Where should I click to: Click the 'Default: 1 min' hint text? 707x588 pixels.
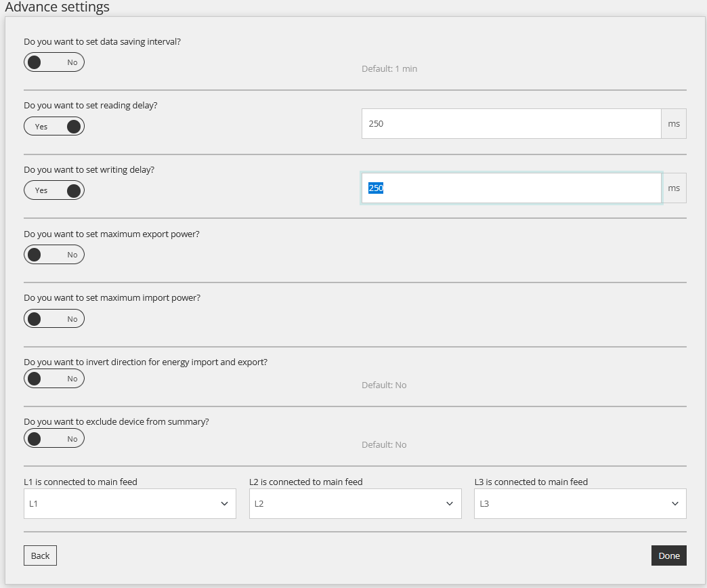[389, 69]
